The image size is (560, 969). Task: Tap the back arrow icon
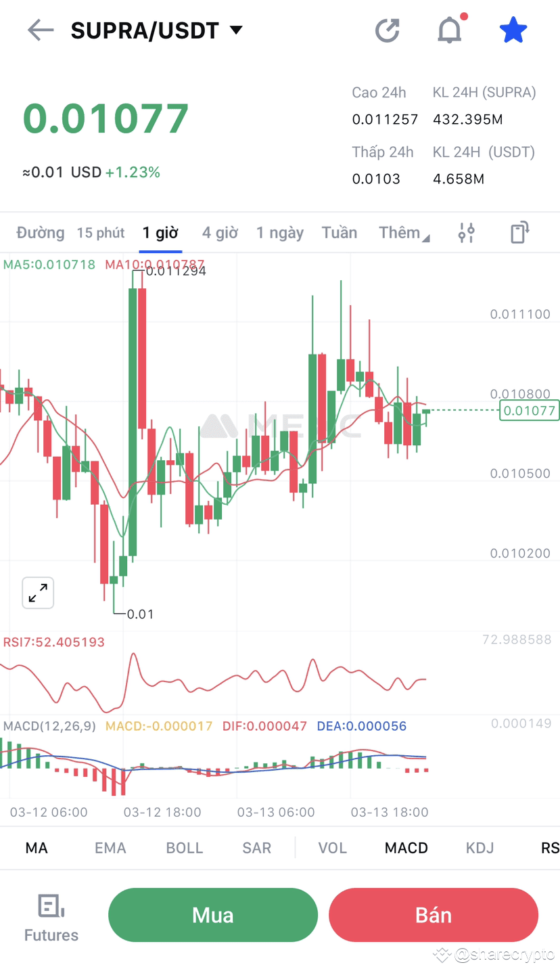(41, 30)
